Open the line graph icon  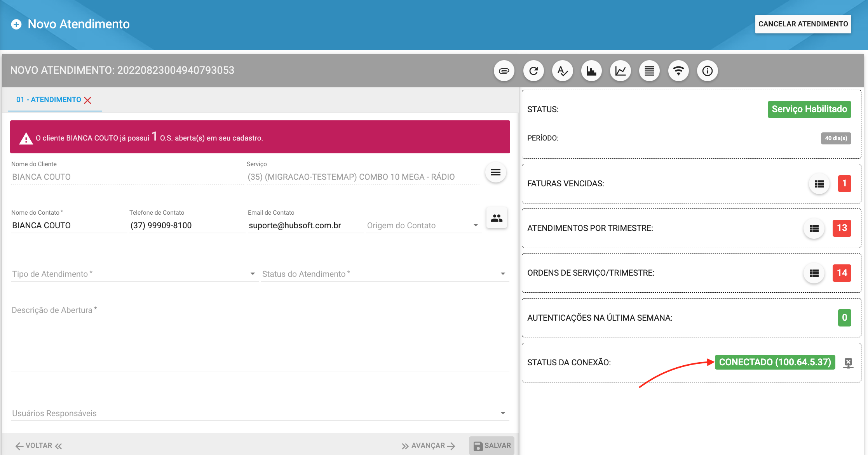coord(620,71)
